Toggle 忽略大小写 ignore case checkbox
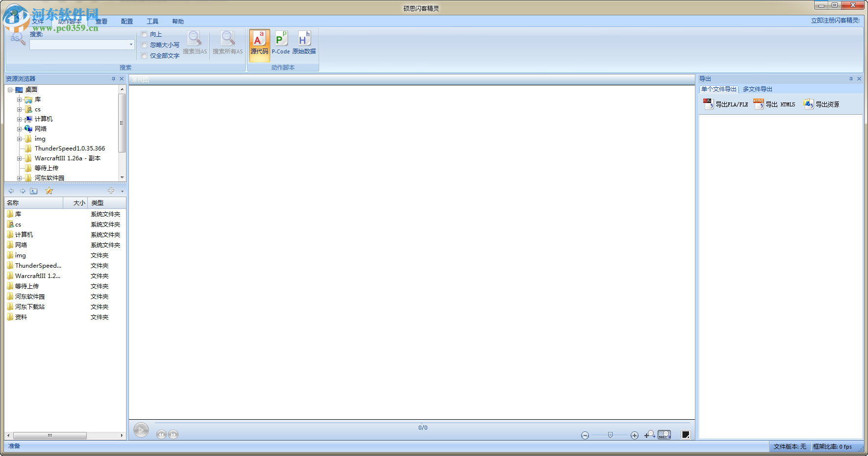 point(144,45)
